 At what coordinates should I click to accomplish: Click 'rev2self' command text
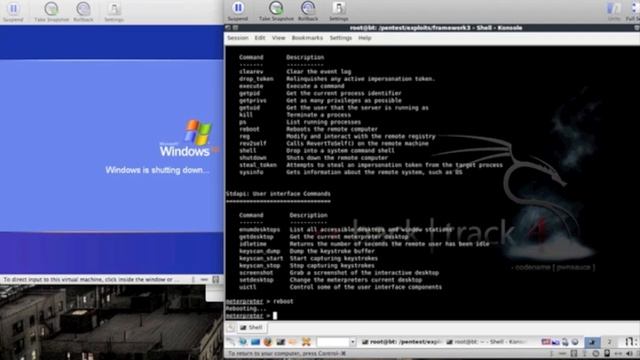pyautogui.click(x=253, y=144)
